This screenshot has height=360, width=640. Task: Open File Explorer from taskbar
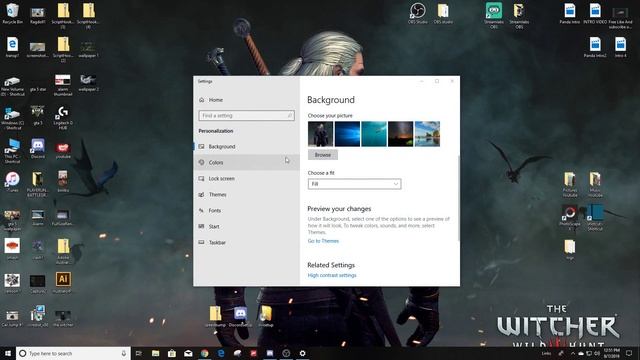point(156,353)
